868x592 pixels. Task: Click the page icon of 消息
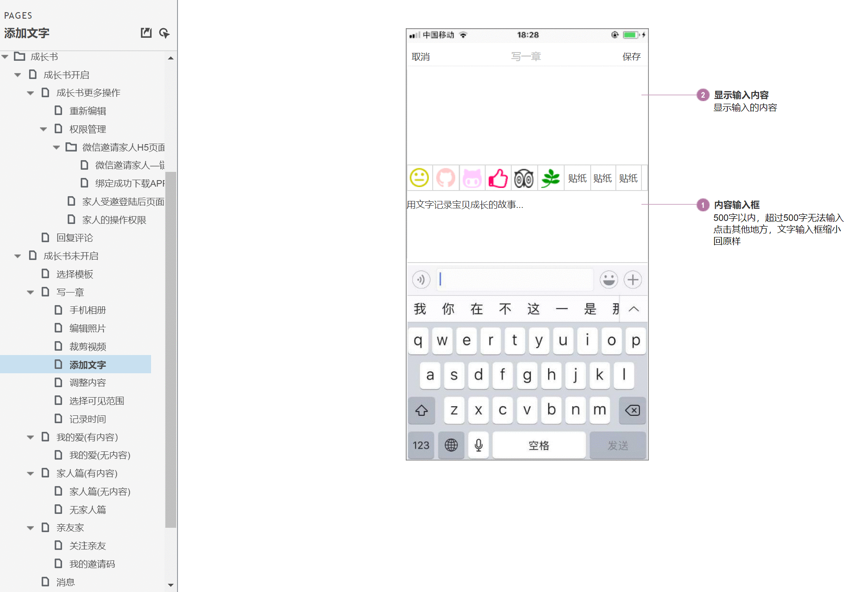(x=45, y=582)
